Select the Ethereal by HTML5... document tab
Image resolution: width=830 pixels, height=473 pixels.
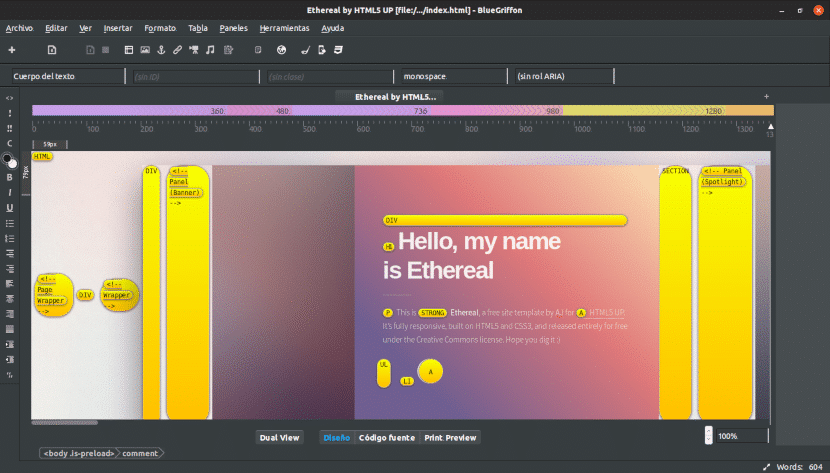390,97
